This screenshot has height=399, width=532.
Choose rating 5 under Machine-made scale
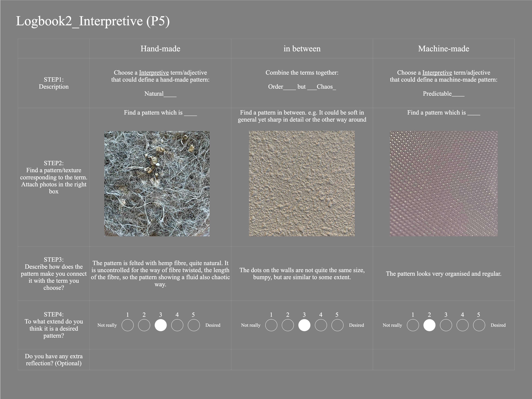[479, 325]
